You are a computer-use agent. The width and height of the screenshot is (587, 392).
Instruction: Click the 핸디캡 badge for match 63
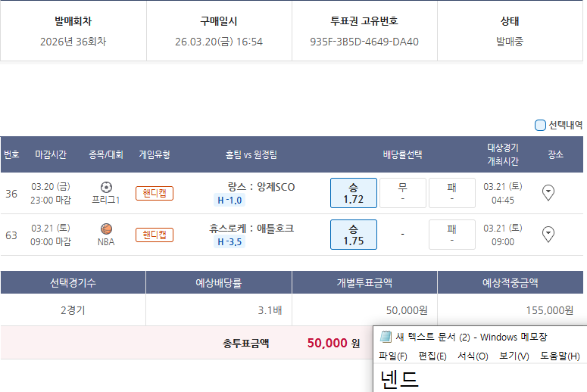tap(155, 235)
